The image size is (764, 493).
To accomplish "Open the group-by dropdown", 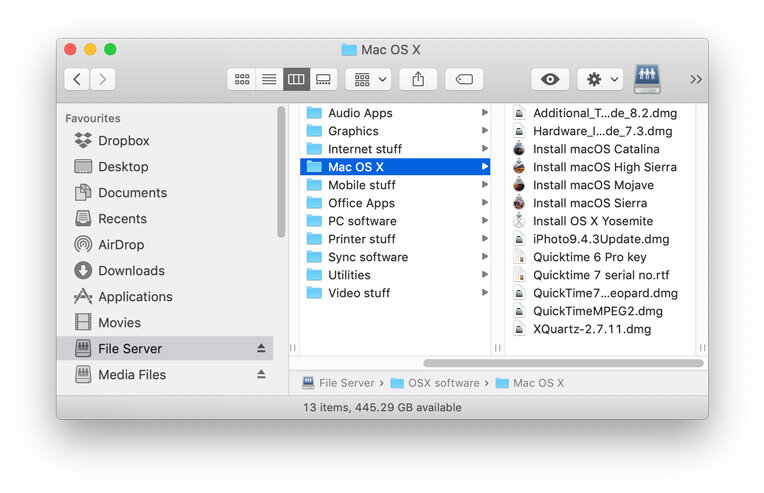I will coord(369,79).
